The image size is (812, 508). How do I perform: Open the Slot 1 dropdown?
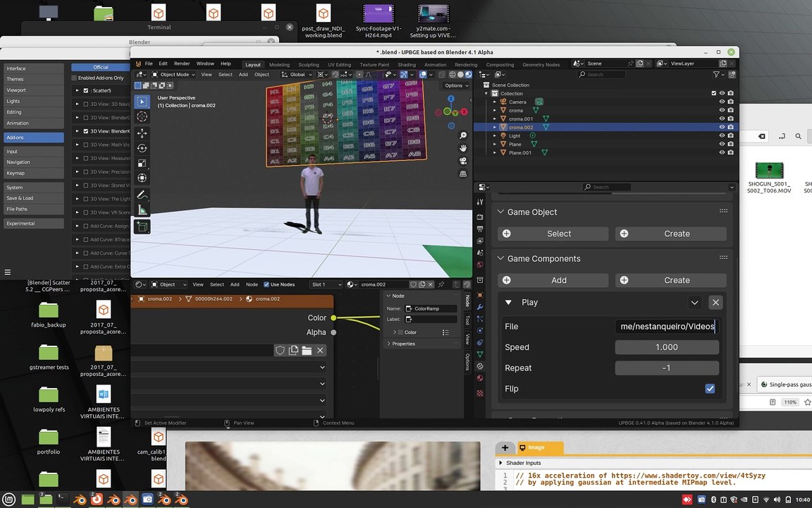tap(326, 284)
